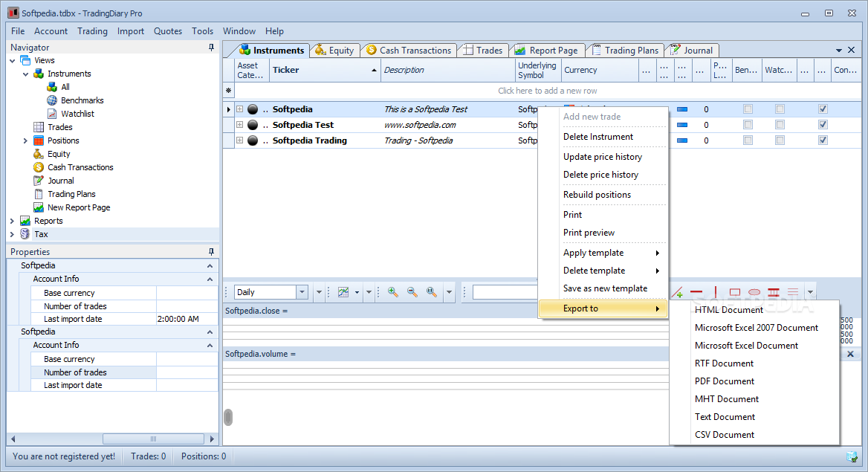Click the chart zoom in magnifier
The height and width of the screenshot is (472, 868).
pos(393,292)
